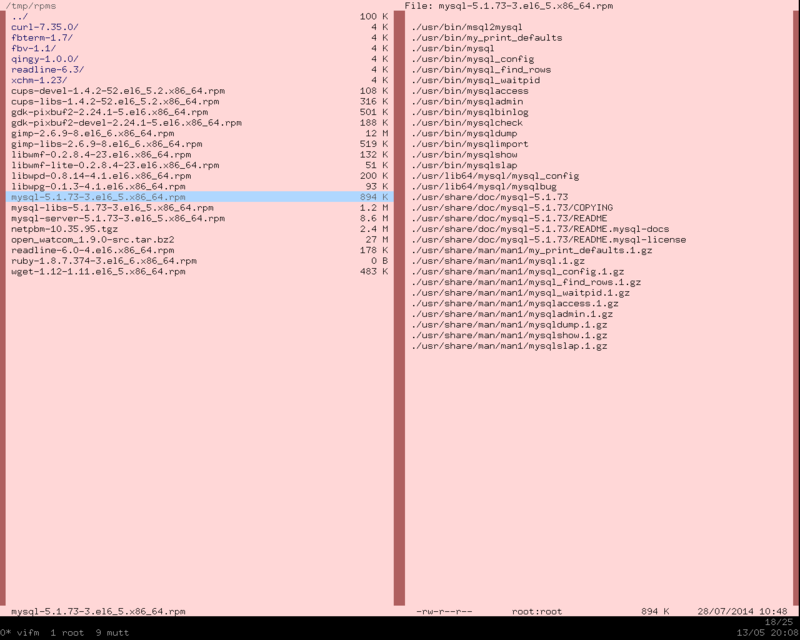Image resolution: width=800 pixels, height=640 pixels.
Task: Select mysql-server-5.1.73-3.el6_5.x86_64.rpm file
Action: click(199, 218)
